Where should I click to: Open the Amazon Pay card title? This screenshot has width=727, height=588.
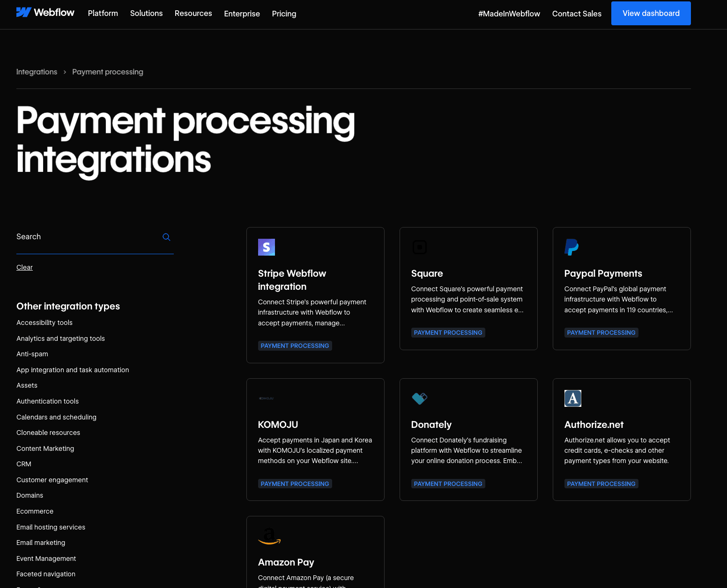pyautogui.click(x=286, y=562)
